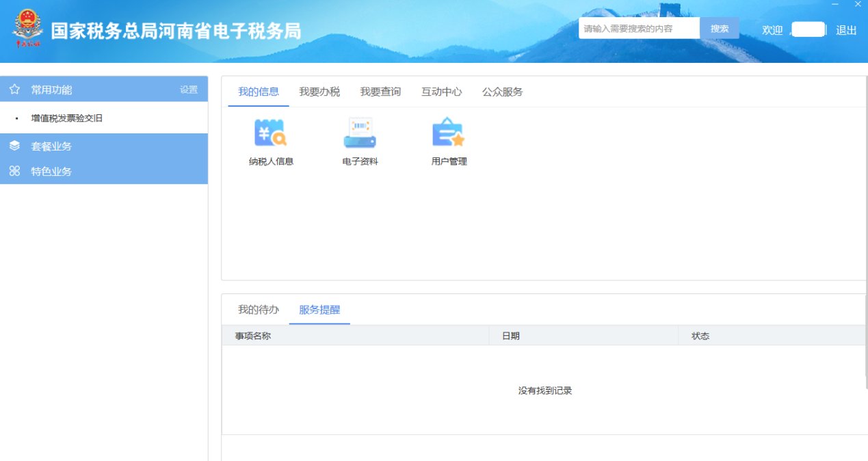
Task: Switch to the 我要办税 tab
Action: (x=319, y=91)
